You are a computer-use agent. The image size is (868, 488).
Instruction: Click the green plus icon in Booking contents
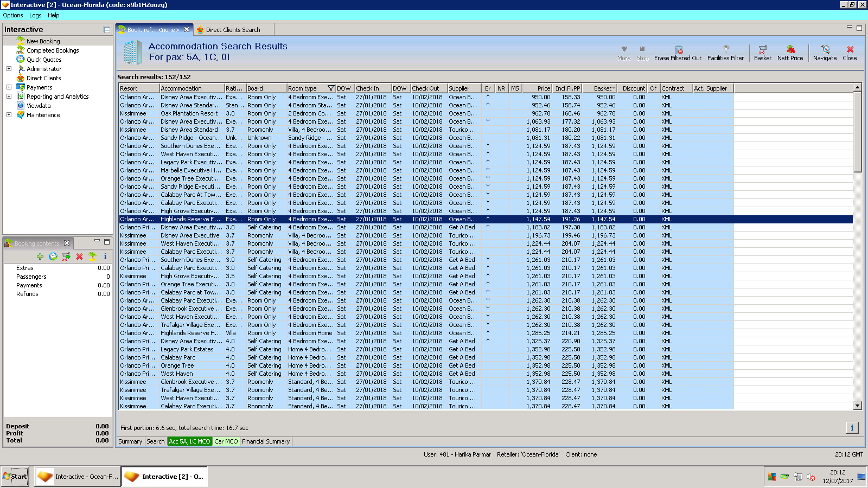coord(40,256)
